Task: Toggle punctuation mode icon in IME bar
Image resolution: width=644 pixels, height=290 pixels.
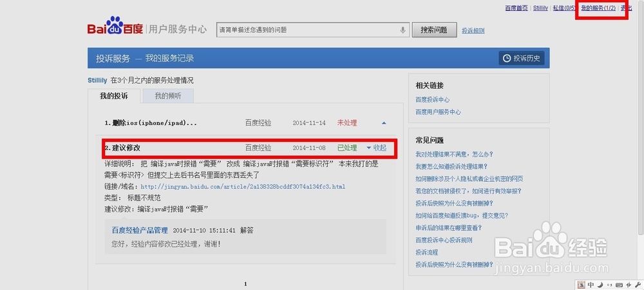Action: click(x=609, y=285)
